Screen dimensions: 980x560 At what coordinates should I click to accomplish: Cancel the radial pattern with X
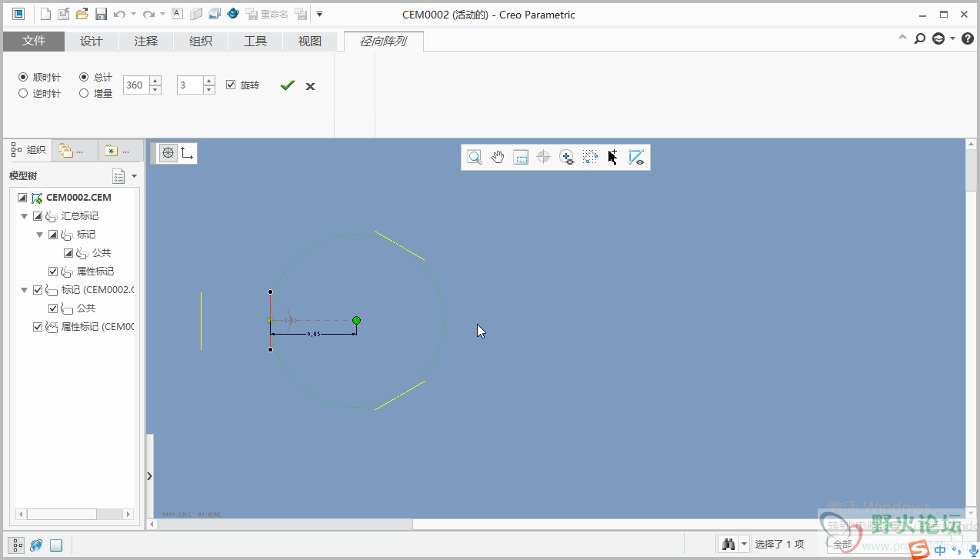(310, 86)
